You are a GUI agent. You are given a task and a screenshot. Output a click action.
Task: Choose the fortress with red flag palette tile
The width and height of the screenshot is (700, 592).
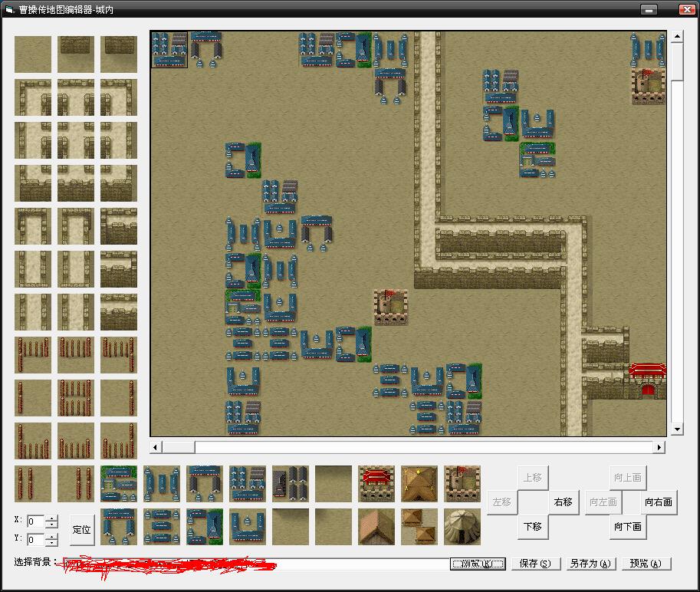(x=462, y=484)
